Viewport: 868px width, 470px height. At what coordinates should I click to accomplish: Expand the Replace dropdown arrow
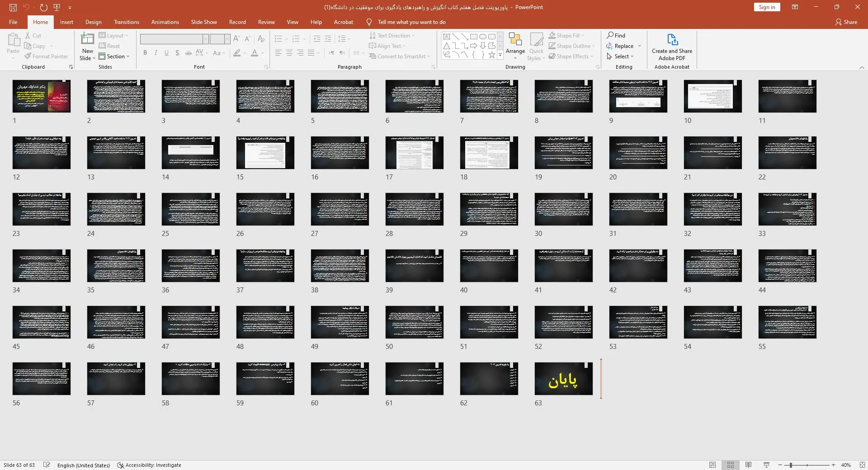640,46
